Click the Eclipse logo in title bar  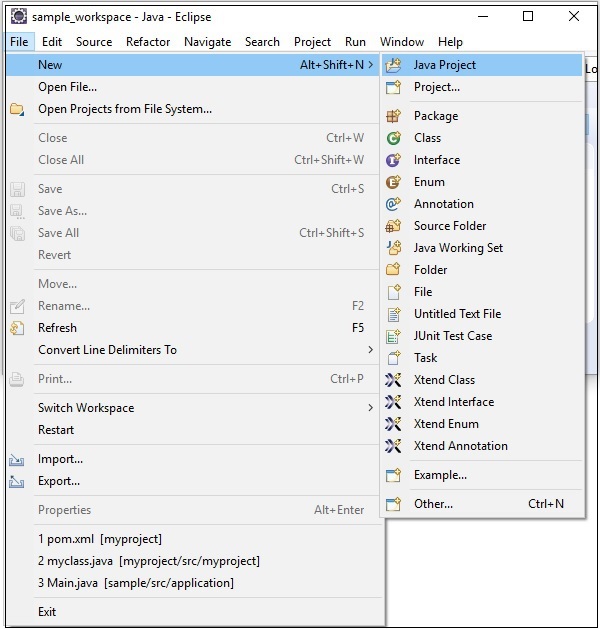(18, 17)
